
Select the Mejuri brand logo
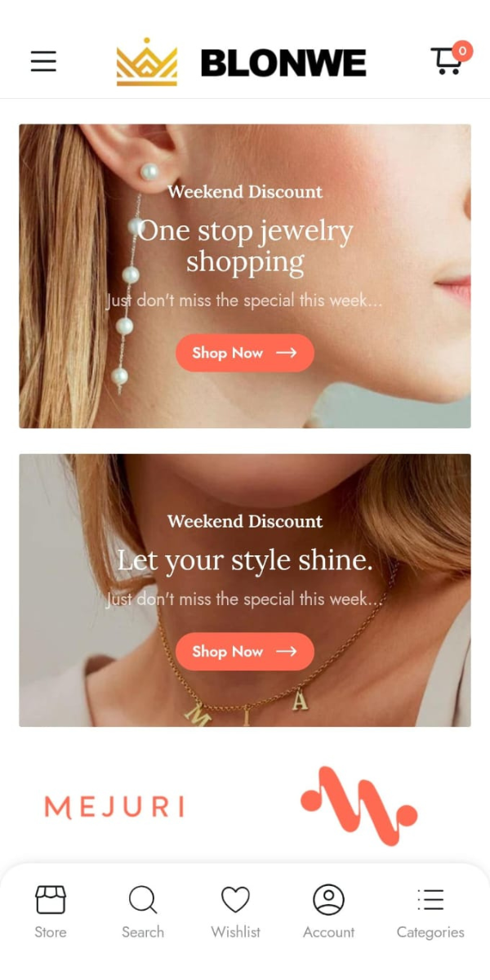pyautogui.click(x=114, y=808)
